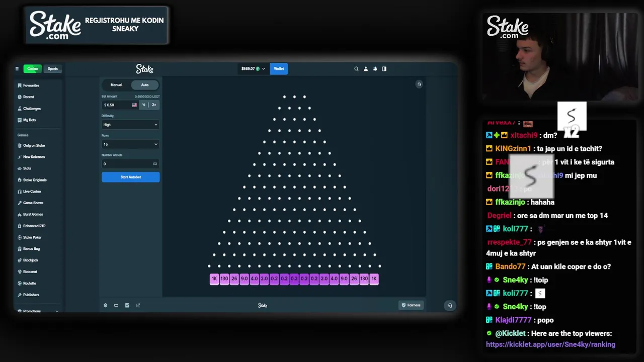Switch to Auto betting mode

pyautogui.click(x=145, y=85)
